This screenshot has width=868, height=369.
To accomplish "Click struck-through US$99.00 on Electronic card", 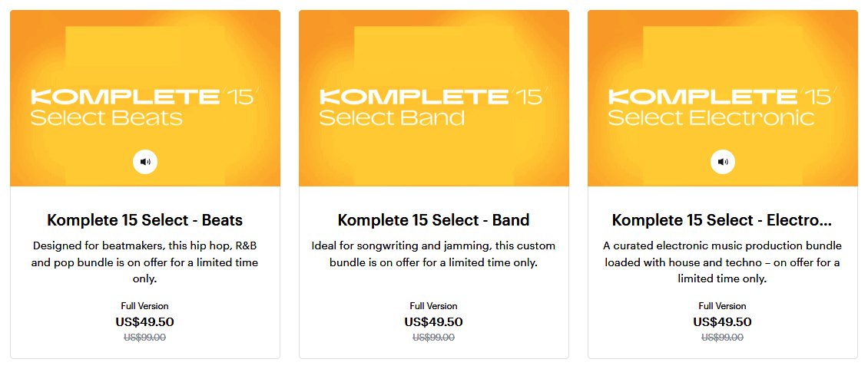I will click(722, 338).
